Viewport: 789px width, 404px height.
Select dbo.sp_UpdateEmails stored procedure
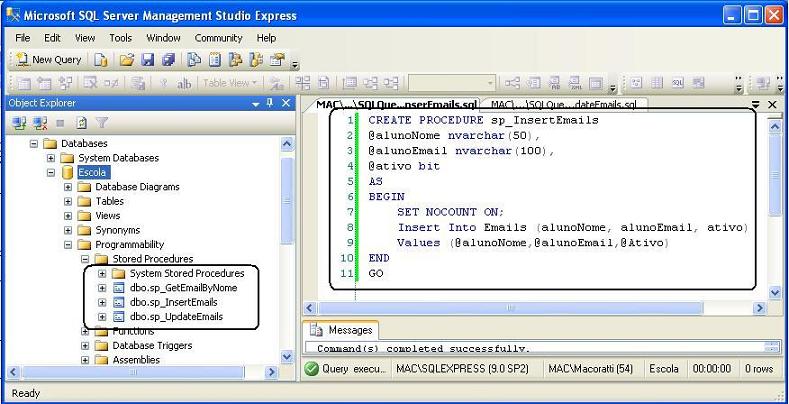point(176,317)
